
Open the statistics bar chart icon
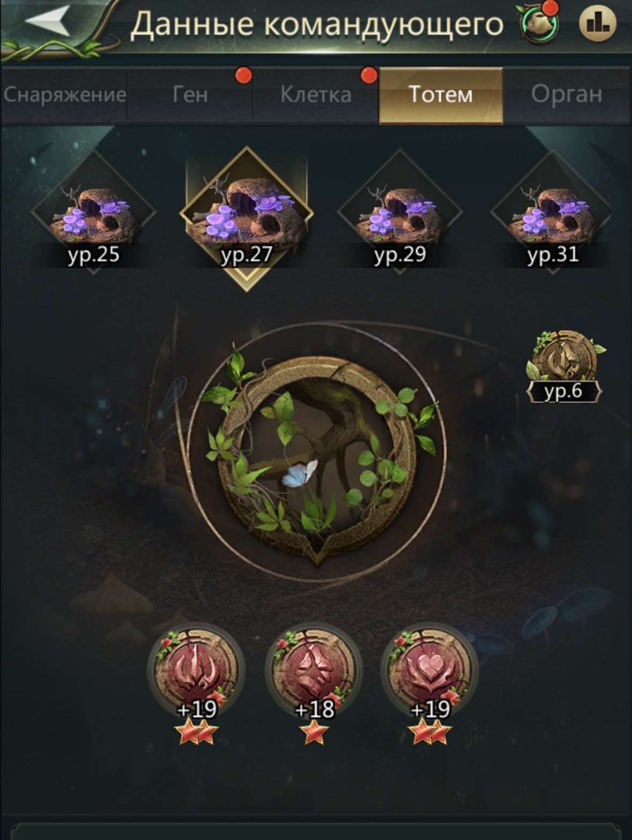point(598,23)
